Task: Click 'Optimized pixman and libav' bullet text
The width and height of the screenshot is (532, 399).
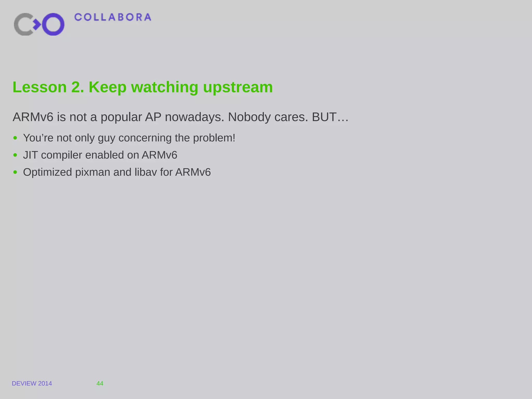Action: [x=117, y=172]
